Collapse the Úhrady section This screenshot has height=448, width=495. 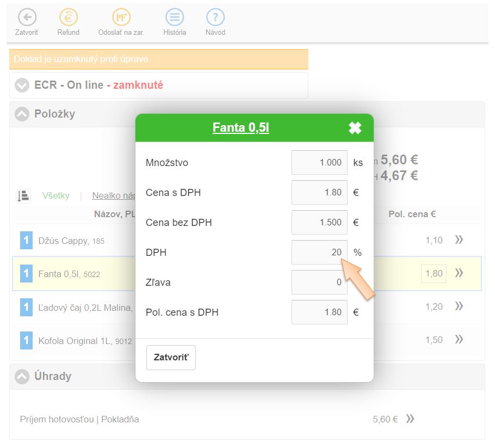[22, 376]
